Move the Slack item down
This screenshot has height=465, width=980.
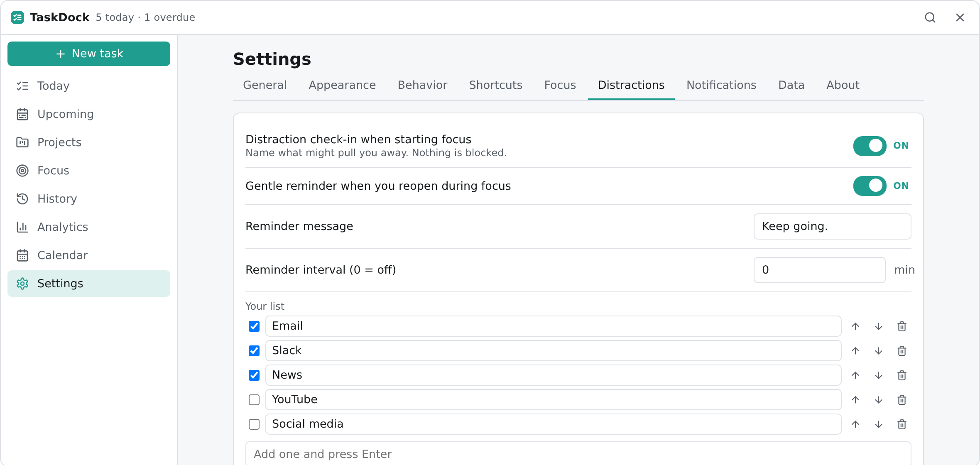tap(879, 351)
